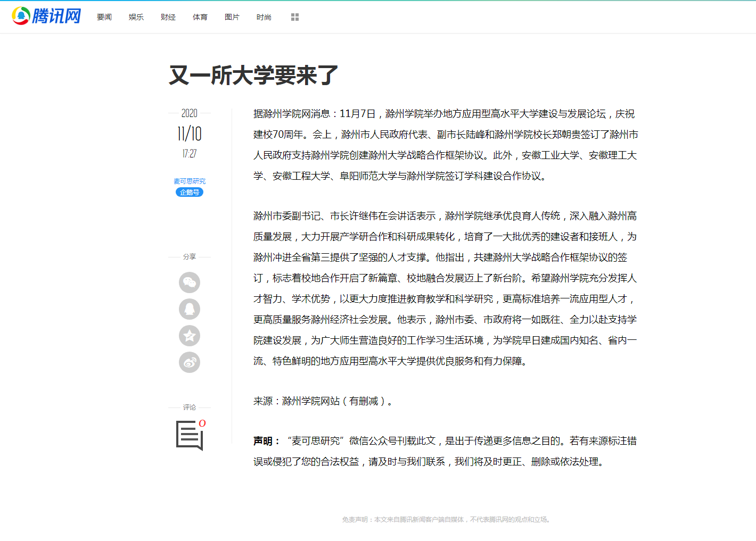This screenshot has height=541, width=756.
Task: Click paragraph starting 滁州市委副书记
Action: point(446,288)
